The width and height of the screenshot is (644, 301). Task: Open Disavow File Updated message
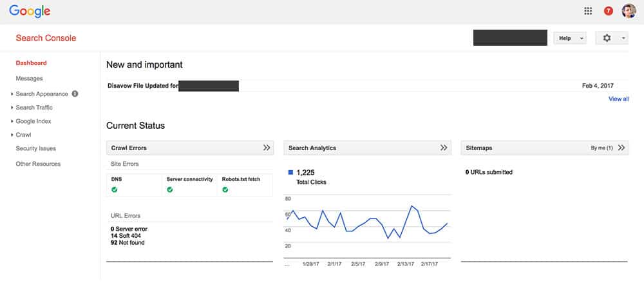(x=142, y=86)
